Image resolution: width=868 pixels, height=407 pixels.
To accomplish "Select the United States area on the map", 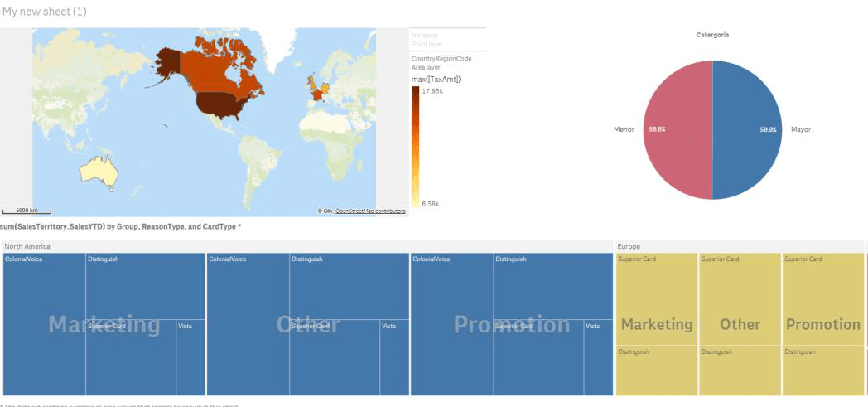I will pos(221,106).
